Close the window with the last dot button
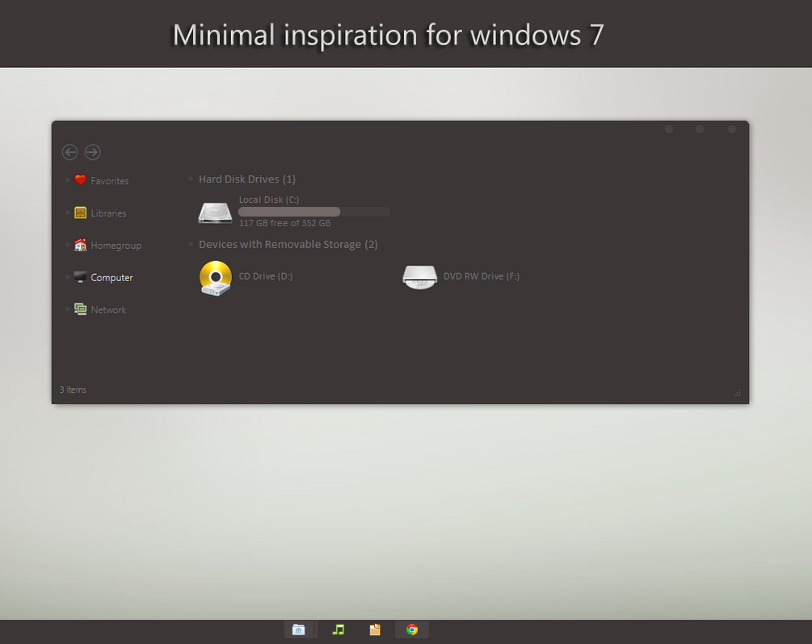 pos(732,129)
